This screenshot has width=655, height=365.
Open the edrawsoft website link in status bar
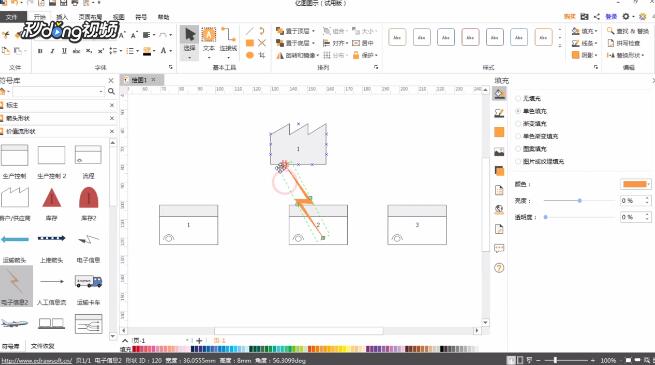coord(36,360)
